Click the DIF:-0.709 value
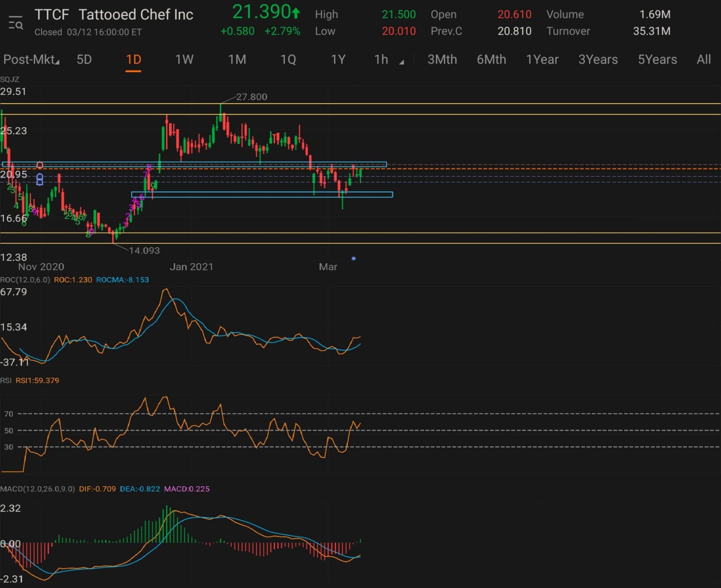The width and height of the screenshot is (721, 588). pyautogui.click(x=97, y=489)
